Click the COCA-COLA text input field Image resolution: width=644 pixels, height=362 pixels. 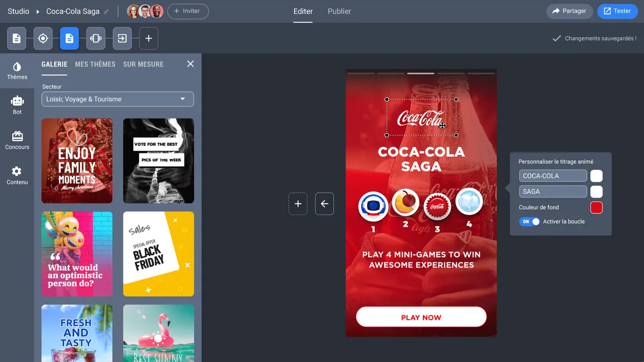tap(553, 176)
